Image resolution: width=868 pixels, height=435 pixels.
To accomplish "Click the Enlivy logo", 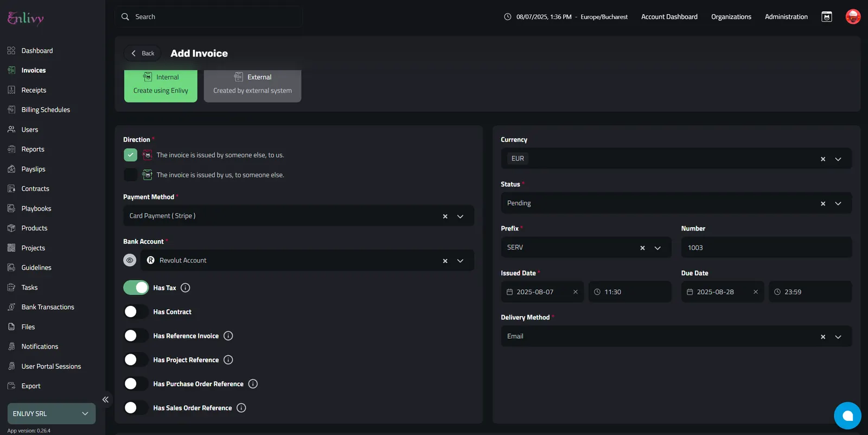I will pyautogui.click(x=25, y=18).
